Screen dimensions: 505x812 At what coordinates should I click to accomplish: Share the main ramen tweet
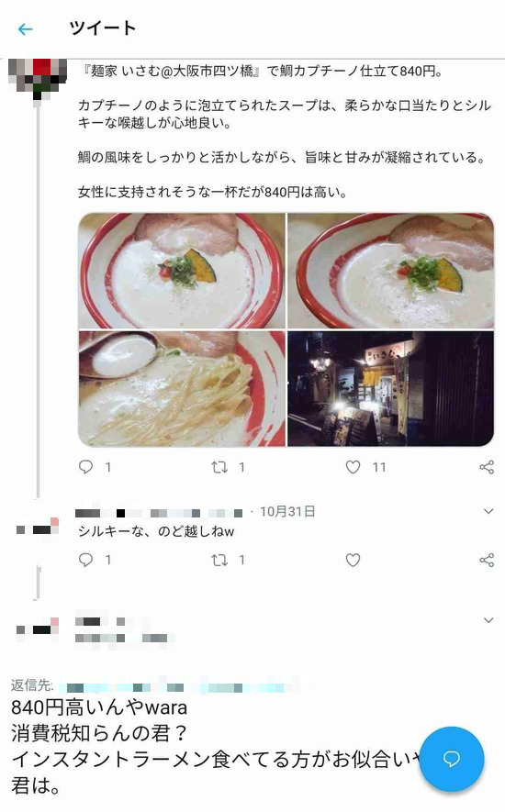(x=487, y=467)
